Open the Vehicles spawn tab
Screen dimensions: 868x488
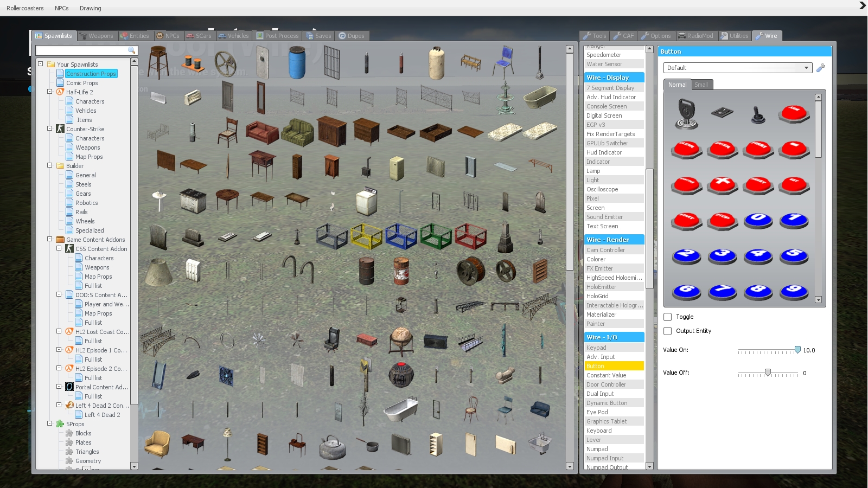pos(234,36)
